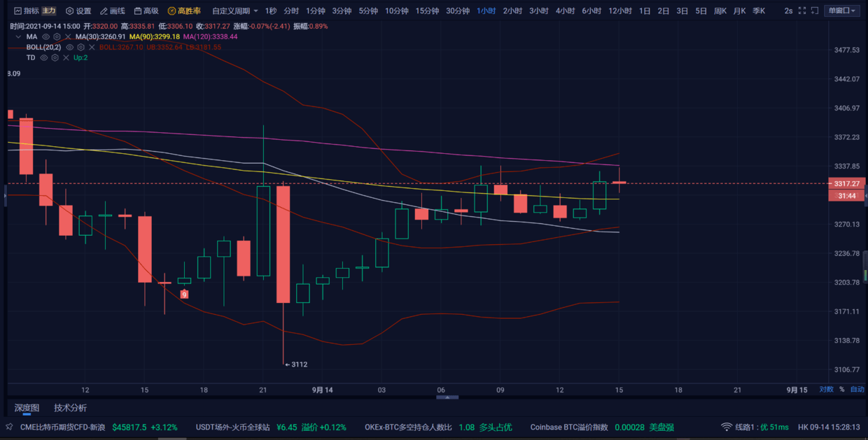Viewport: 868px width, 440px height.
Task: Select the 3分钟 timeframe
Action: click(x=342, y=11)
